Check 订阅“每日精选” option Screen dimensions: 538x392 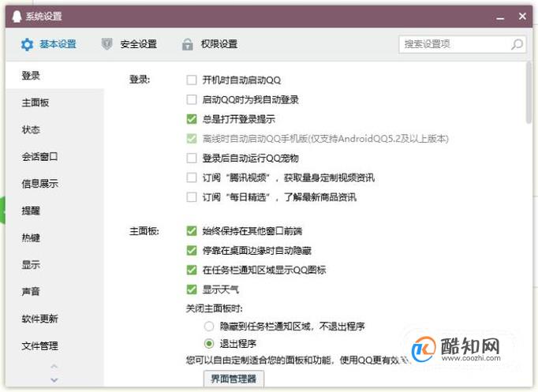tap(192, 197)
